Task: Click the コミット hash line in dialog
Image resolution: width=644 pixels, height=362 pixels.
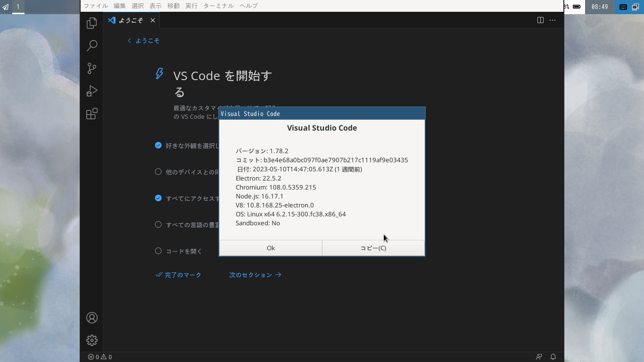Action: click(322, 160)
